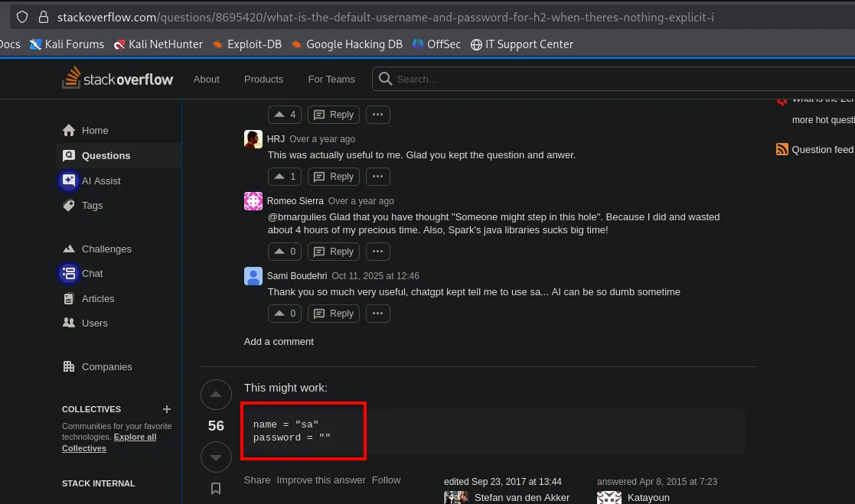The height and width of the screenshot is (504, 855).
Task: Click the Question feed RSS icon
Action: coord(782,149)
